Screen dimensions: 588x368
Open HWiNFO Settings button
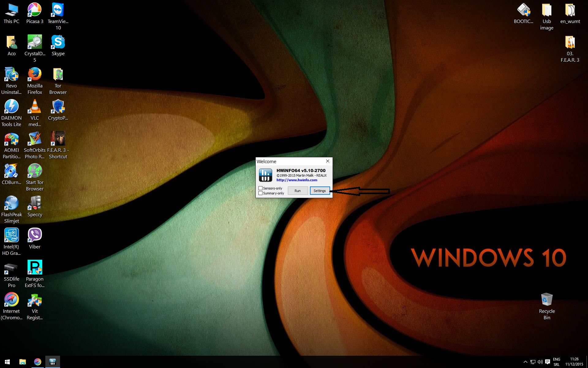pyautogui.click(x=320, y=191)
